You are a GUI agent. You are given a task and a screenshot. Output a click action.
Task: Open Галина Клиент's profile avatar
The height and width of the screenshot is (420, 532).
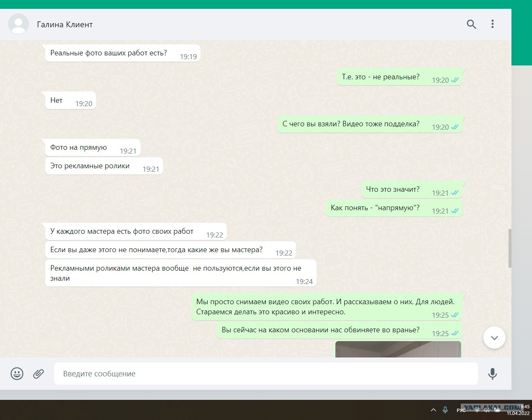(x=18, y=23)
